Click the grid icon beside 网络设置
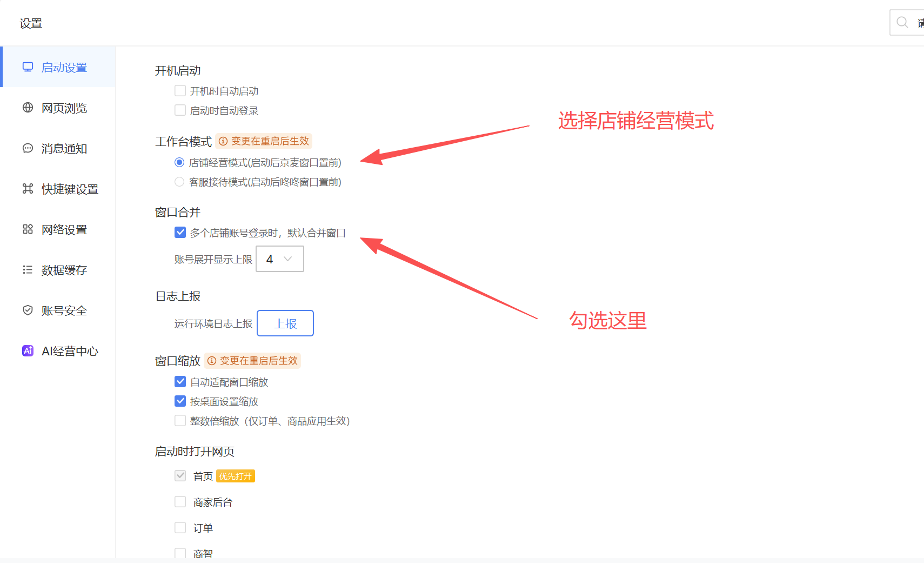 pos(28,229)
